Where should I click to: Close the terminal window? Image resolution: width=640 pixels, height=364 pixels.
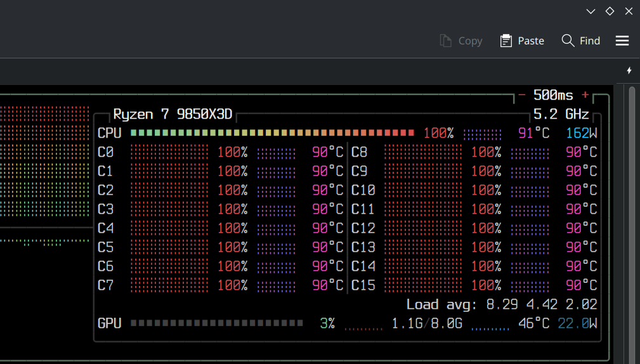[629, 11]
